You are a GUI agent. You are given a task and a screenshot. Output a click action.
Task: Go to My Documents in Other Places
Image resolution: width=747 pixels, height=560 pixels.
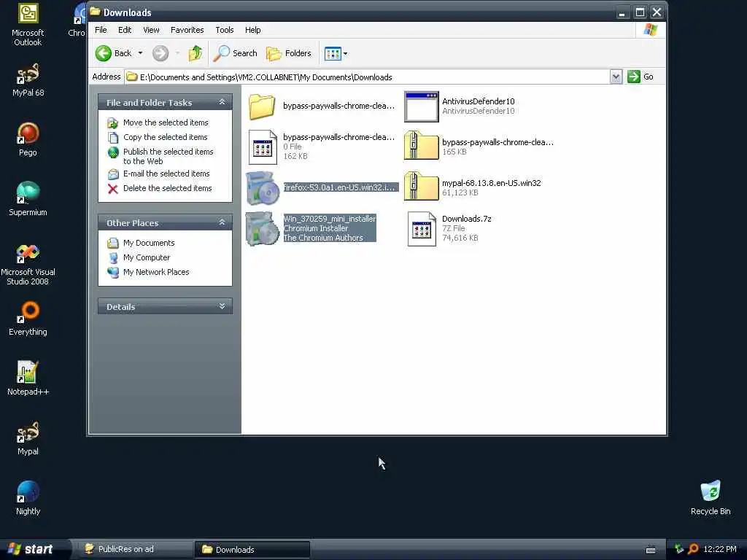pos(149,243)
